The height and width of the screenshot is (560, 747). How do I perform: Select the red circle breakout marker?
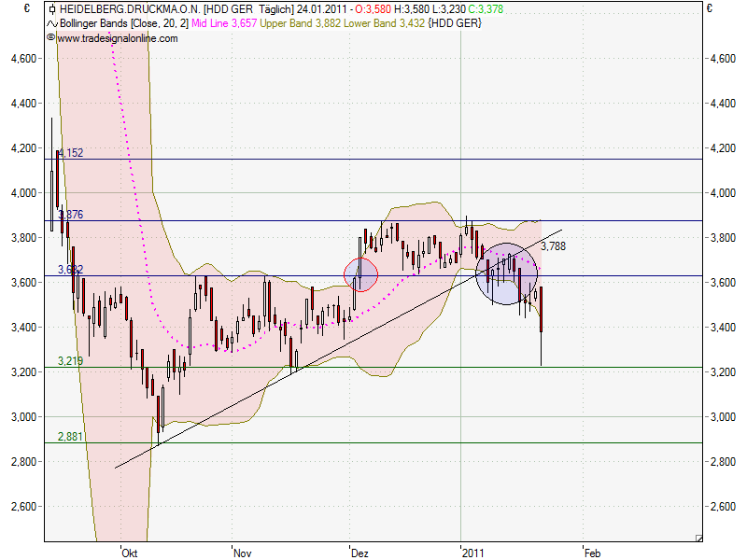point(360,274)
